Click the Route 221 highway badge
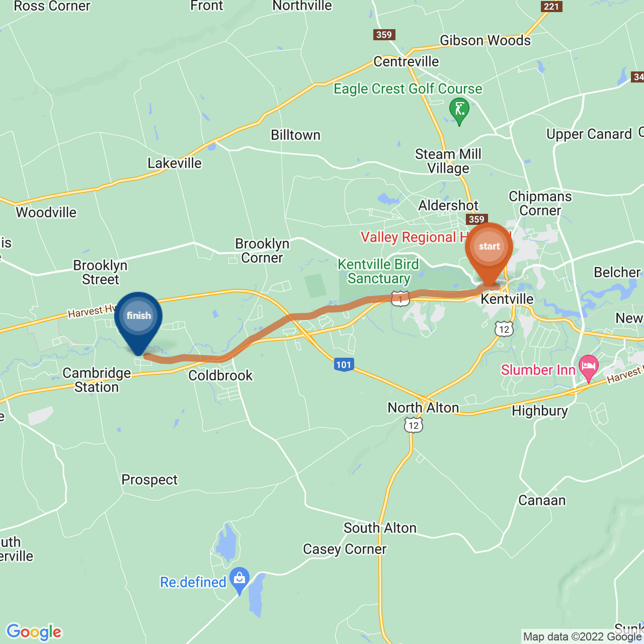The width and height of the screenshot is (644, 644). pos(551,6)
